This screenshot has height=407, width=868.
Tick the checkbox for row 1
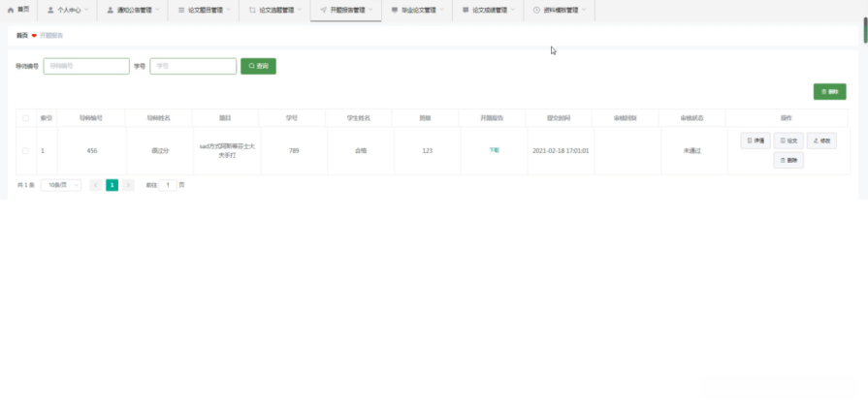(x=25, y=150)
